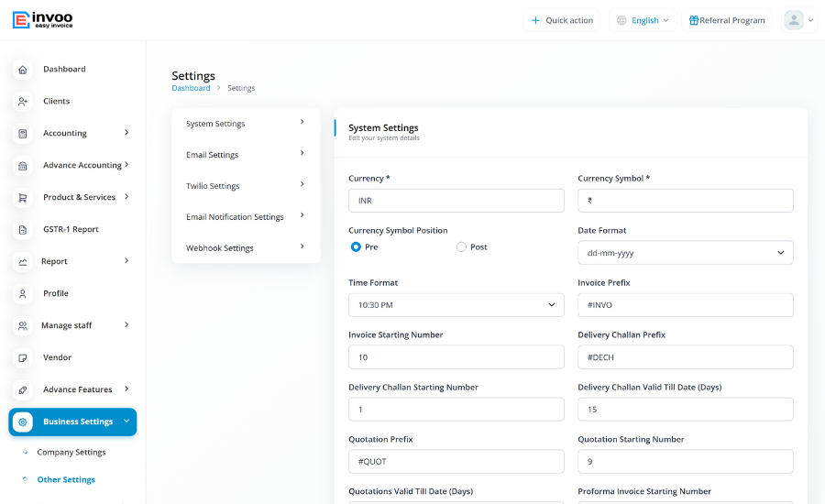The height and width of the screenshot is (504, 825).
Task: Click the Invoice Prefix field
Action: (x=685, y=304)
